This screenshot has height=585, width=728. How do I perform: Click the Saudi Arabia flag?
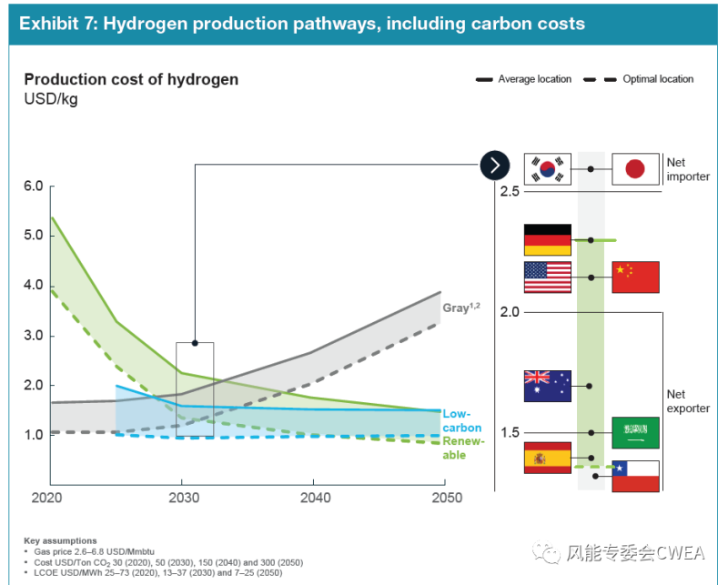pyautogui.click(x=634, y=433)
